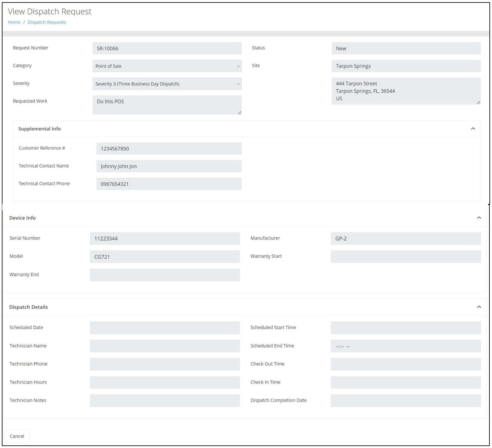Click the Technical Contact Phone field

[169, 184]
